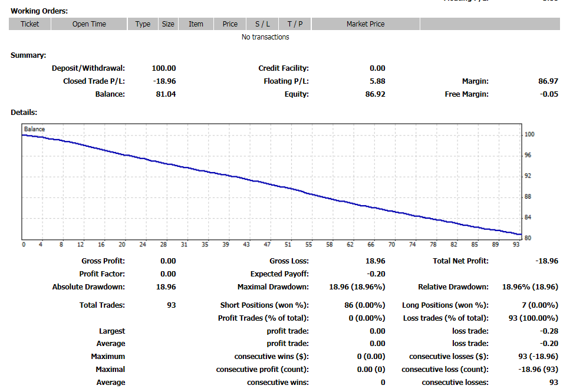Select the T / P column header
Screen dimensions: 583x392
(295, 24)
